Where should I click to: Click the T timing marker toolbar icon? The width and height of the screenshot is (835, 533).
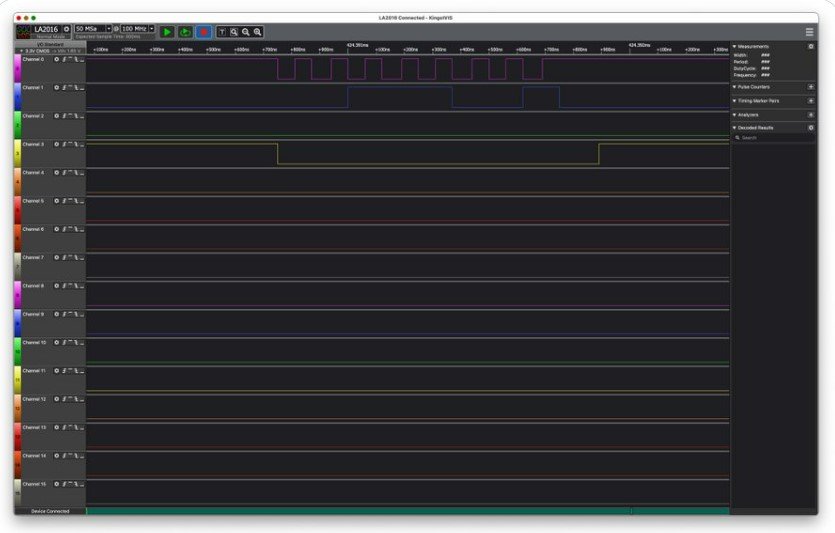click(222, 32)
